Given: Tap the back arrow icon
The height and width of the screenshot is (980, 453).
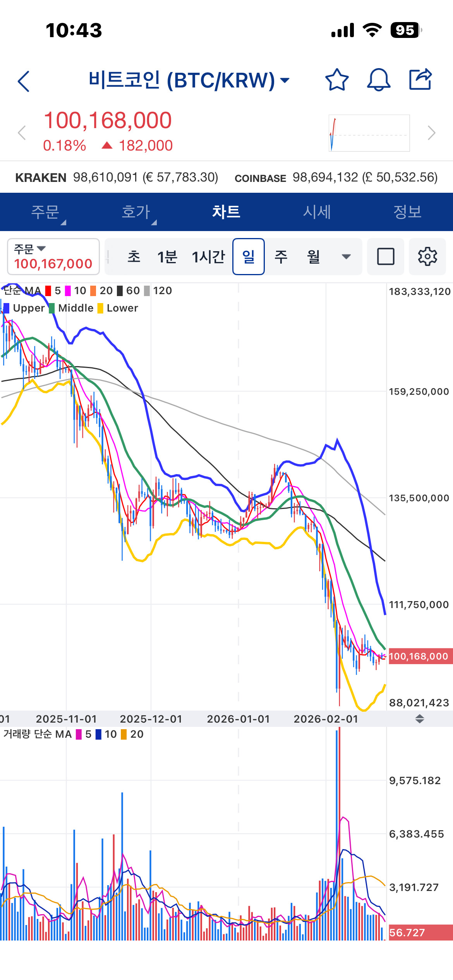Looking at the screenshot, I should point(24,81).
